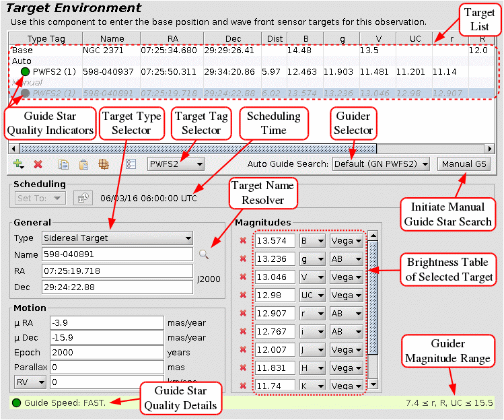
Task: Click the Name field containing 598-040891
Action: (x=117, y=254)
